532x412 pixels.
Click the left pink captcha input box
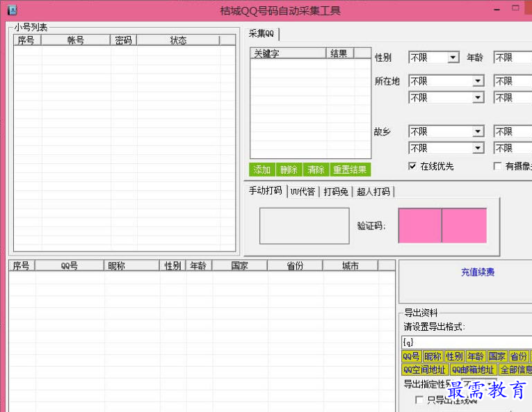[x=420, y=226]
